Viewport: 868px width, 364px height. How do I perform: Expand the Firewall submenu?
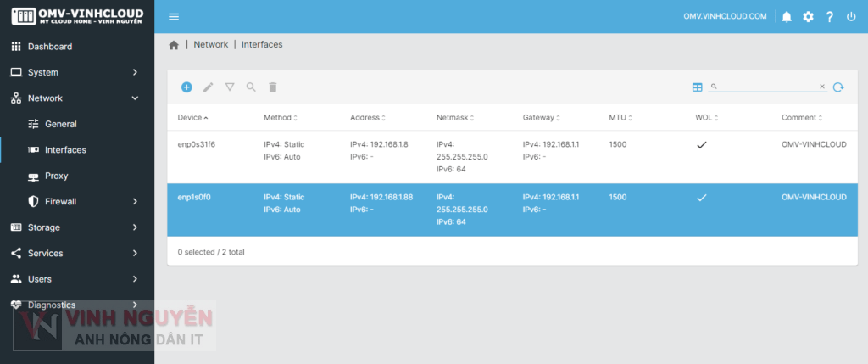coord(77,202)
